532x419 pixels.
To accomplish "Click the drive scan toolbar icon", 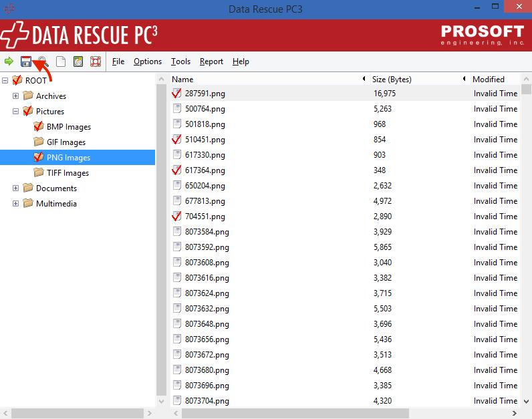I will click(x=78, y=61).
